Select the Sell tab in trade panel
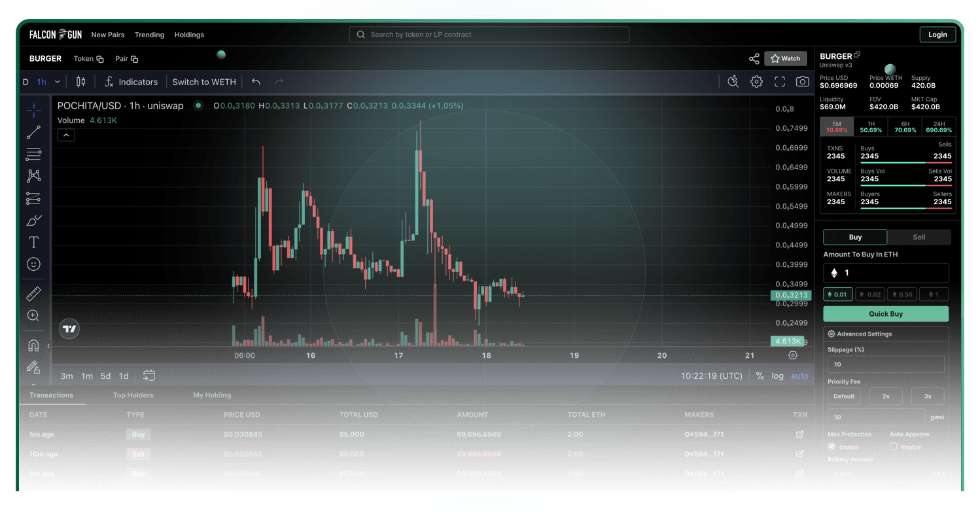 click(919, 237)
